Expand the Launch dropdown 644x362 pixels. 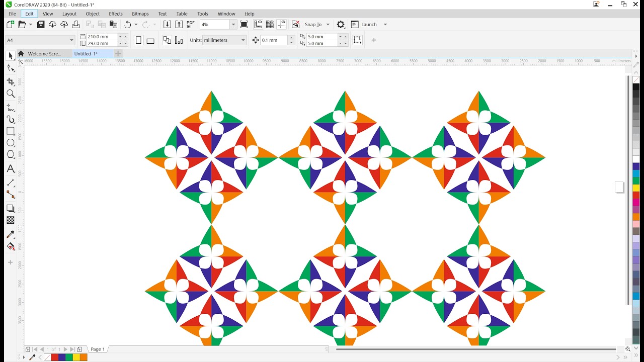coord(385,24)
